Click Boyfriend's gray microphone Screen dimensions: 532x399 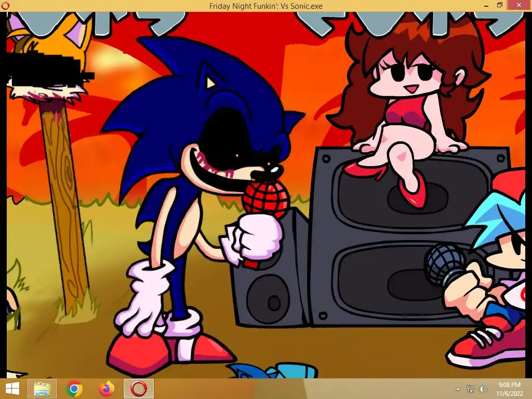(x=446, y=264)
